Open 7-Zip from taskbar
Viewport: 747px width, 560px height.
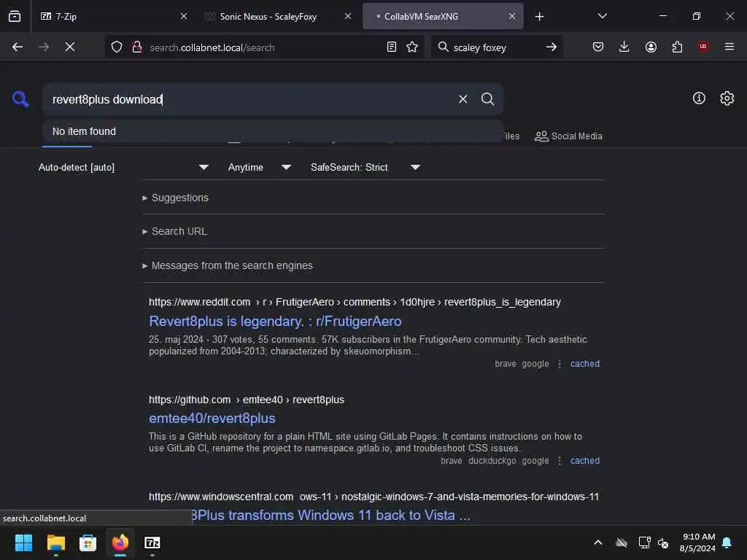[152, 542]
